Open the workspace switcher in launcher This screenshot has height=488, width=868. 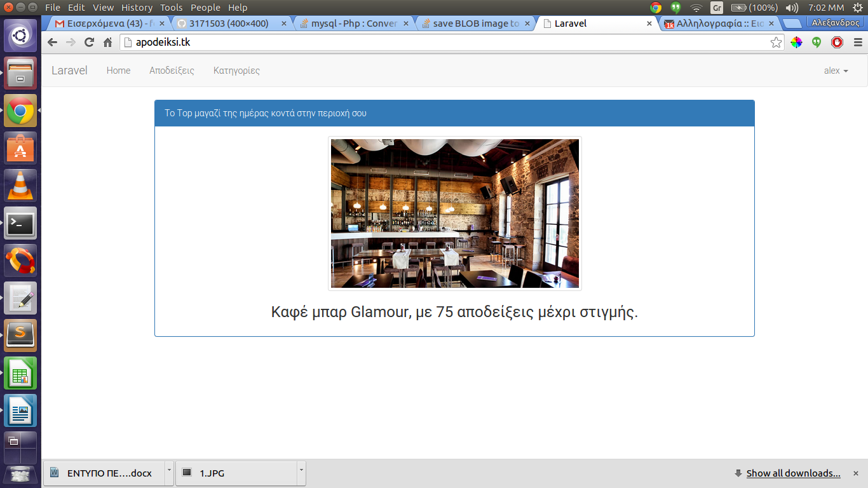(20, 448)
